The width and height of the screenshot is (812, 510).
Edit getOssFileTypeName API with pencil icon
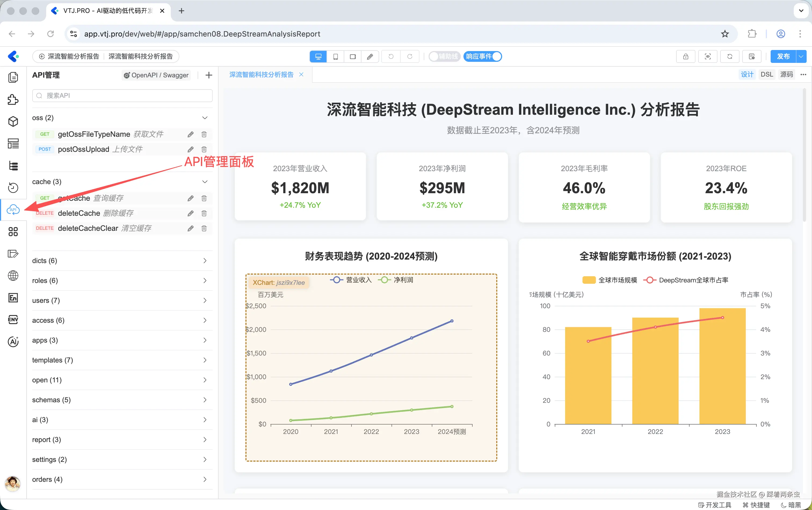[x=190, y=134]
